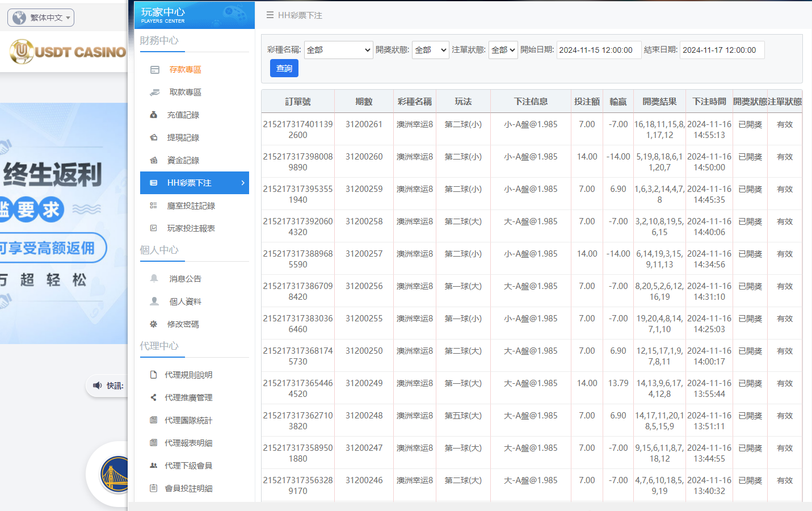Image resolution: width=812 pixels, height=511 pixels.
Task: Click the 廳室投註記錄 list icon
Action: pos(153,206)
